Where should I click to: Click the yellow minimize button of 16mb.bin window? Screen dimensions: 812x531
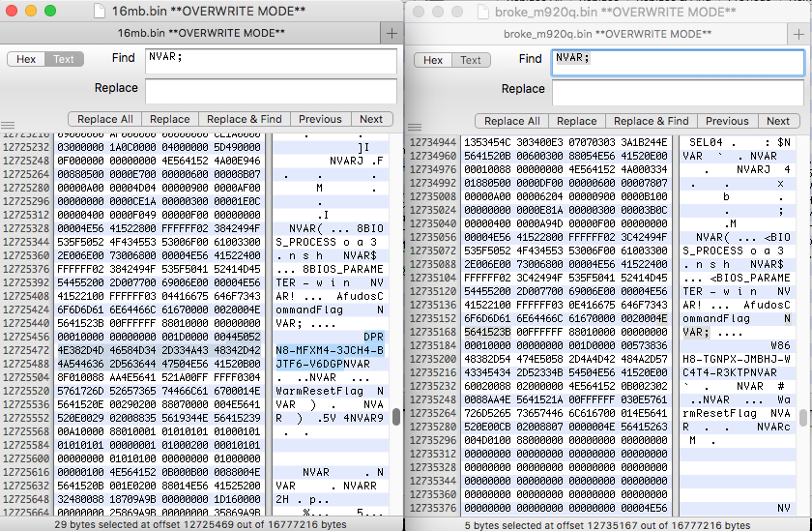(x=31, y=11)
